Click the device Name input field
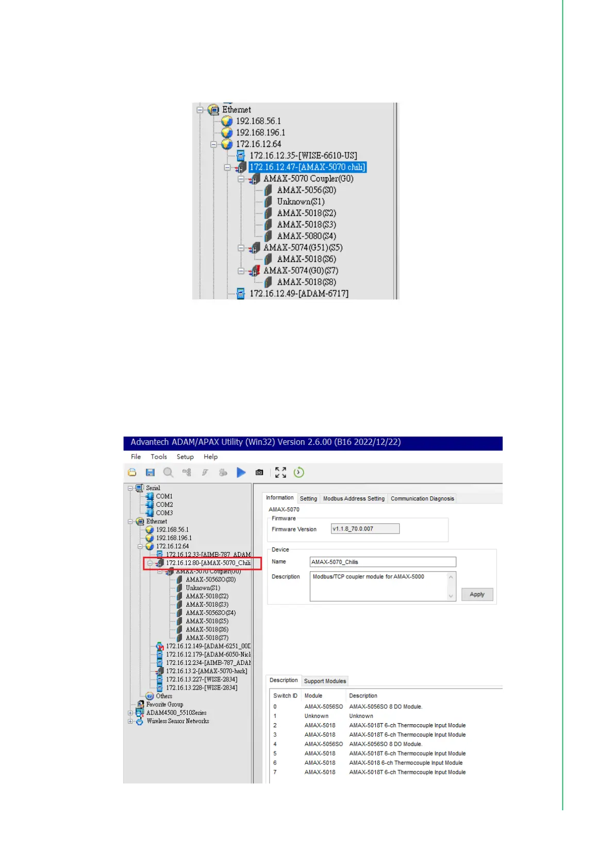 [x=383, y=562]
